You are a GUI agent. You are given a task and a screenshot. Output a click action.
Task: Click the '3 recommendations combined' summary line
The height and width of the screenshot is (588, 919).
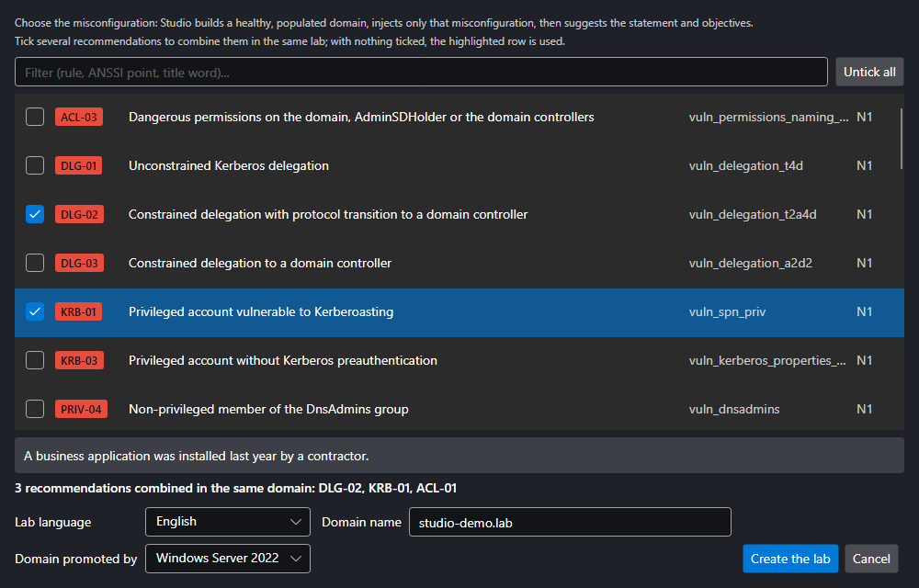point(235,488)
